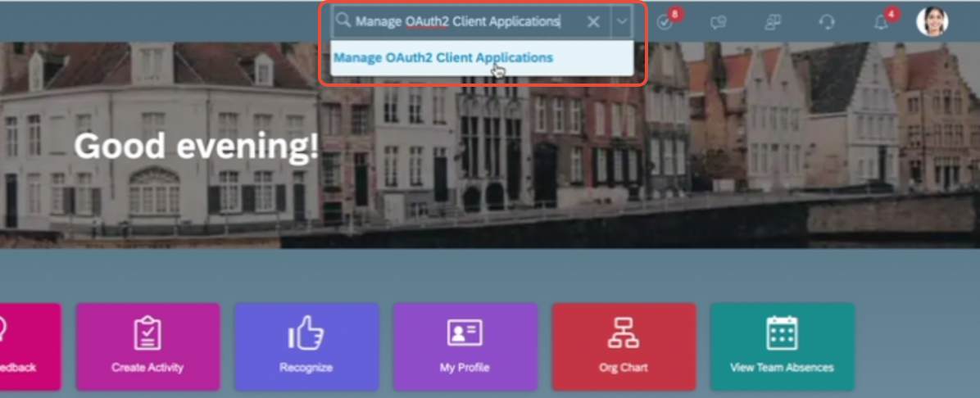980x398 pixels.
Task: Open the View Team Absences tile
Action: point(783,346)
